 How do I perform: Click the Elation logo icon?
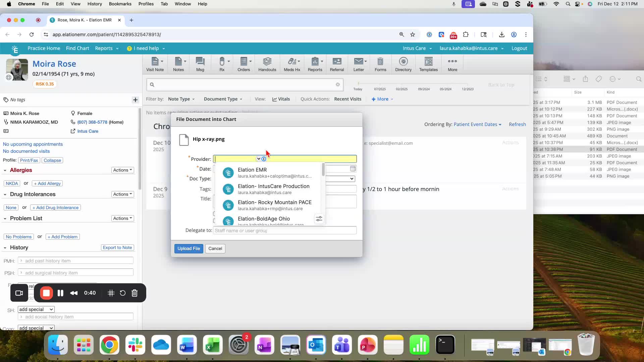pyautogui.click(x=15, y=49)
